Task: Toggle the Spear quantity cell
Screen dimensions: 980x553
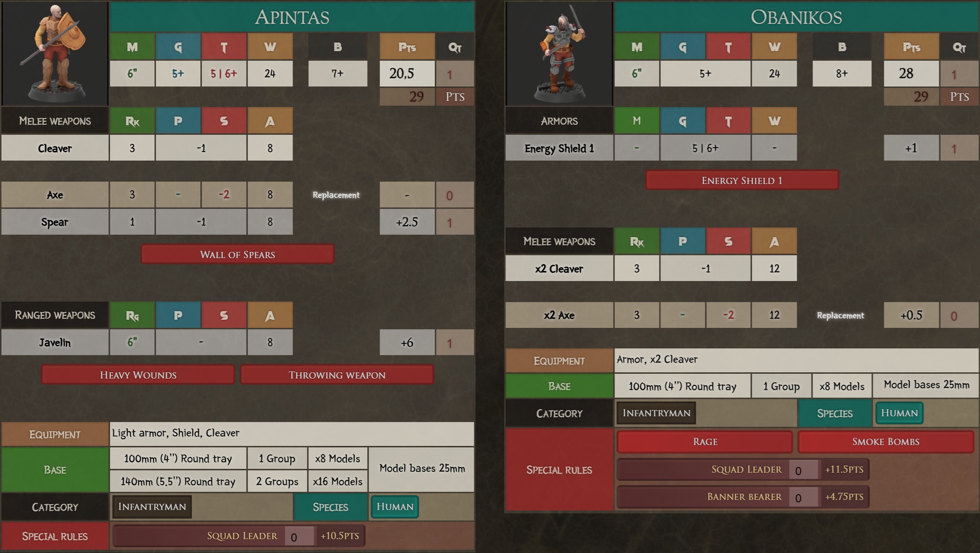Action: 454,222
